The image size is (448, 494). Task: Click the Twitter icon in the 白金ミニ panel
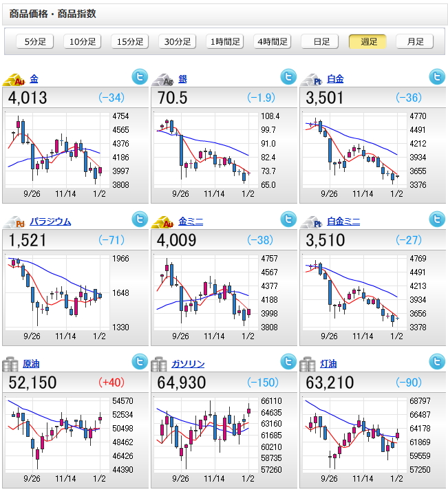[x=437, y=219]
